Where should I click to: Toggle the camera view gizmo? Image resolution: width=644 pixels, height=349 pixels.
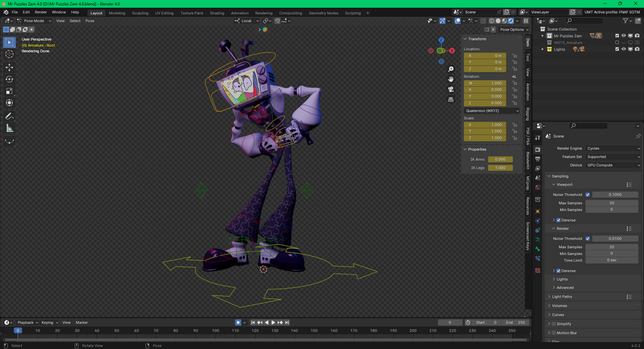click(450, 89)
